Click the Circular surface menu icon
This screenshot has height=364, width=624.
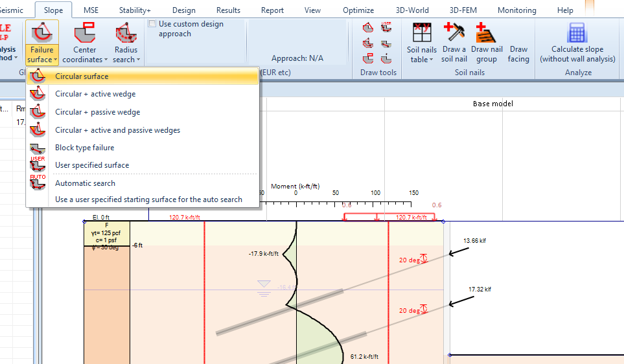click(38, 76)
